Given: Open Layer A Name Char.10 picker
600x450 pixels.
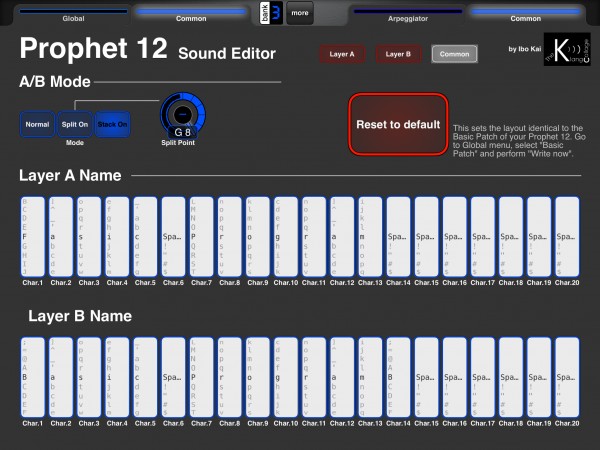Looking at the screenshot, I should (x=286, y=237).
